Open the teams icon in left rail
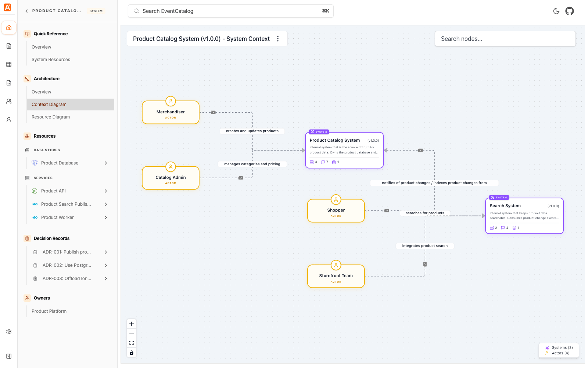The width and height of the screenshot is (588, 368). click(9, 101)
